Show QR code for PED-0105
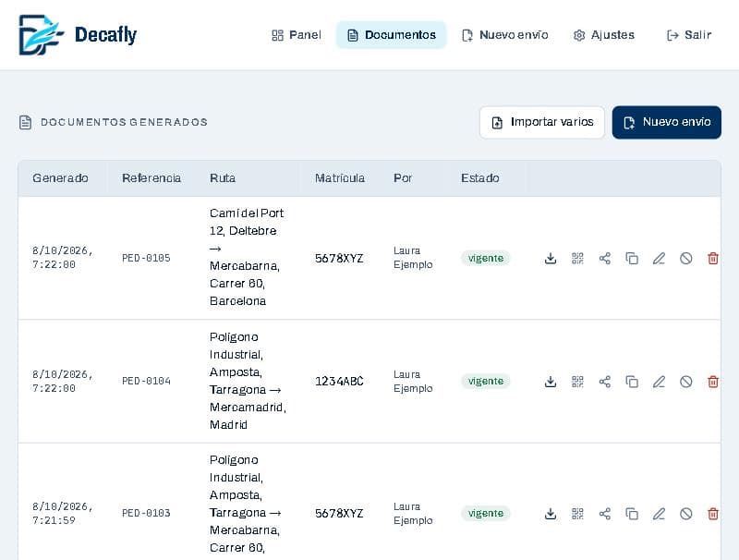The image size is (739, 560). (577, 259)
